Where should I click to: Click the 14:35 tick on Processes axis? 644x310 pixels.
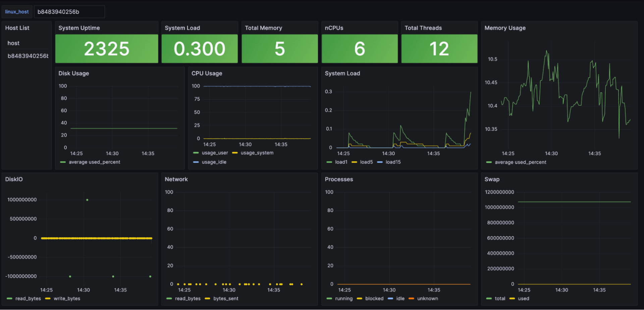(x=434, y=290)
